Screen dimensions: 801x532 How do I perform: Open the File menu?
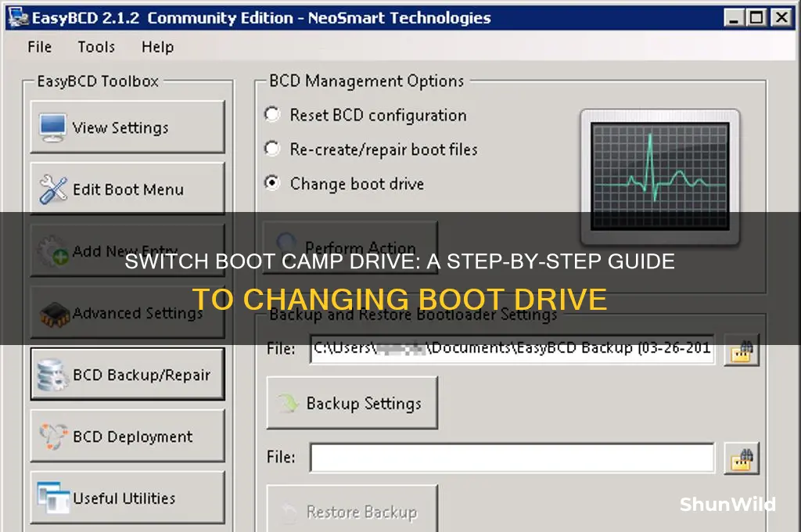click(39, 47)
